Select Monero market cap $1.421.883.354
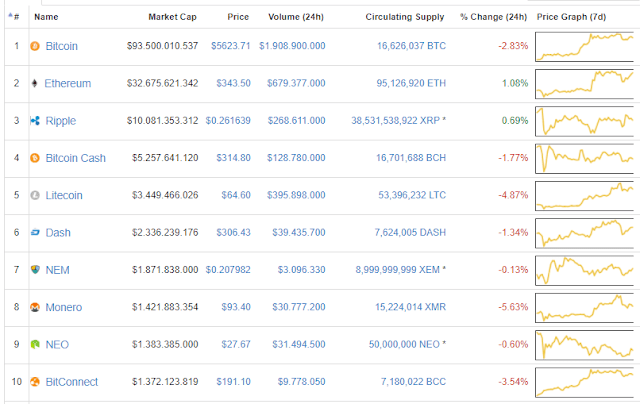 coord(165,307)
